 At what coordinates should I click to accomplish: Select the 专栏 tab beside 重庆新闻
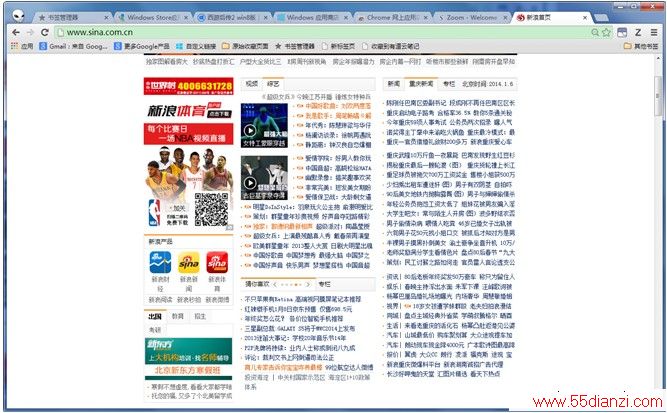tap(449, 84)
